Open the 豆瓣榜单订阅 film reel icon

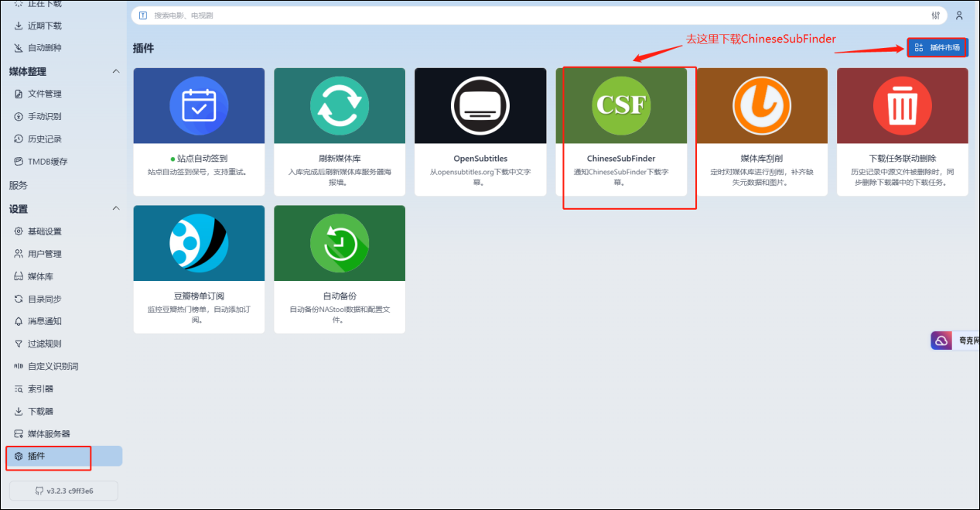tap(199, 243)
